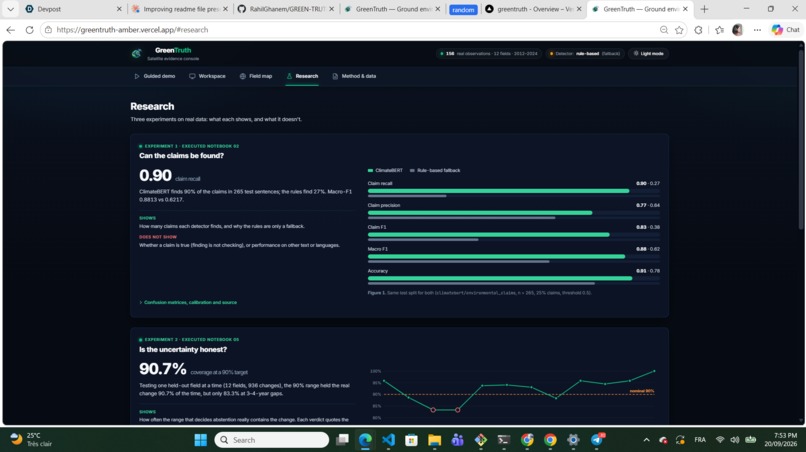Screen dimensions: 806x452
Task: Open the Settings gear on taskbar
Action: point(573,440)
